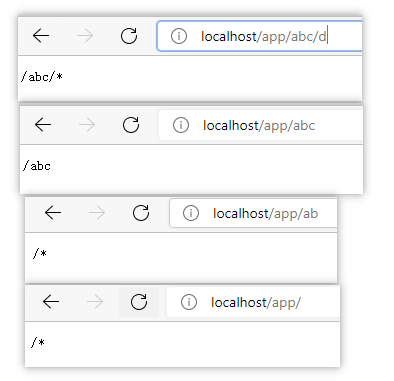Click forward arrow in localhost/app/ window
The width and height of the screenshot is (394, 381).
point(95,302)
